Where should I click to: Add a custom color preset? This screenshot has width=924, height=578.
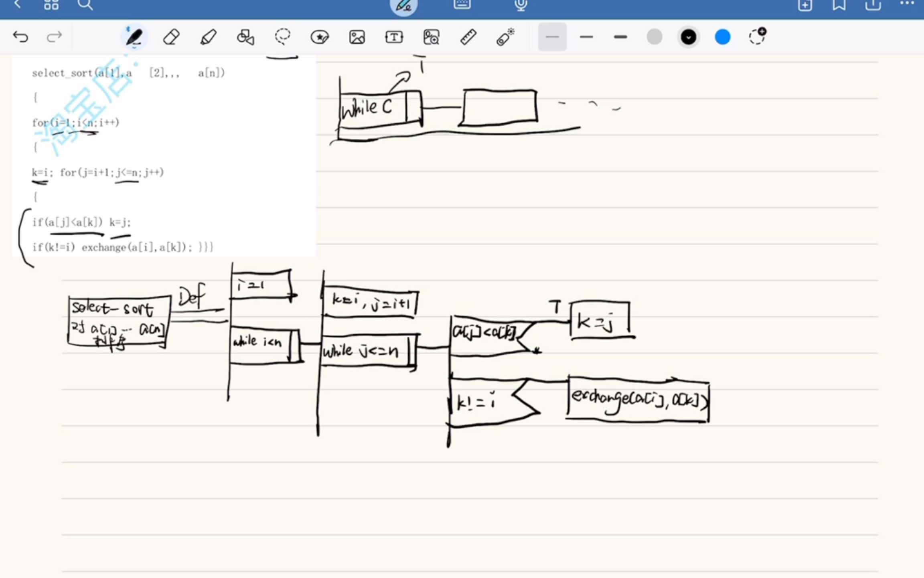coord(757,36)
